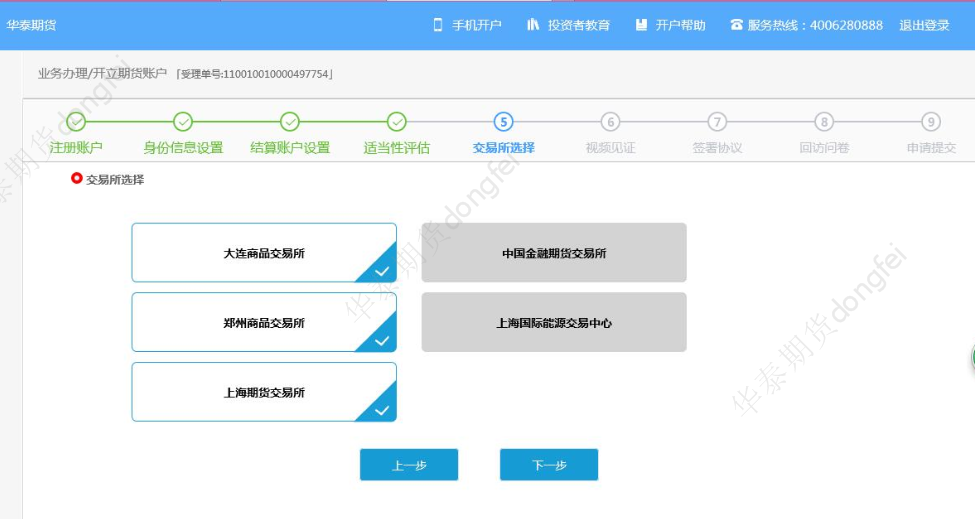The height and width of the screenshot is (519, 975).
Task: Click the mobile phone icon for 手机开户
Action: pyautogui.click(x=438, y=25)
